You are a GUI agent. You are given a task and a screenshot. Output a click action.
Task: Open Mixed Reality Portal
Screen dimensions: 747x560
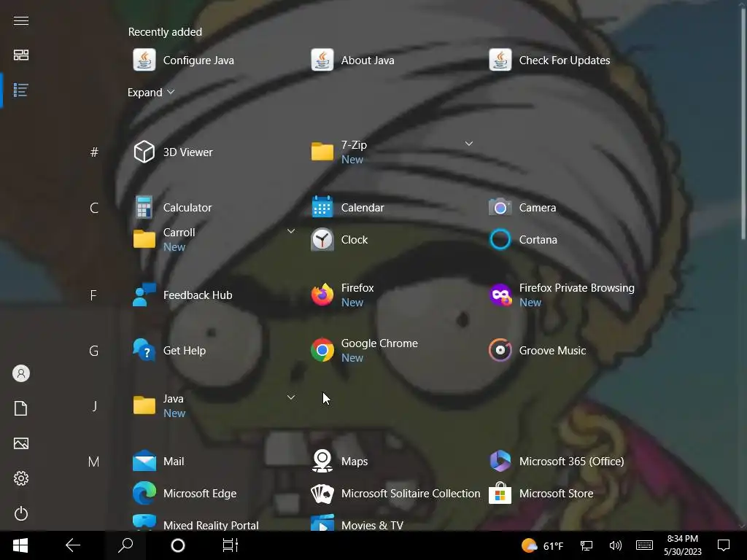pyautogui.click(x=196, y=523)
